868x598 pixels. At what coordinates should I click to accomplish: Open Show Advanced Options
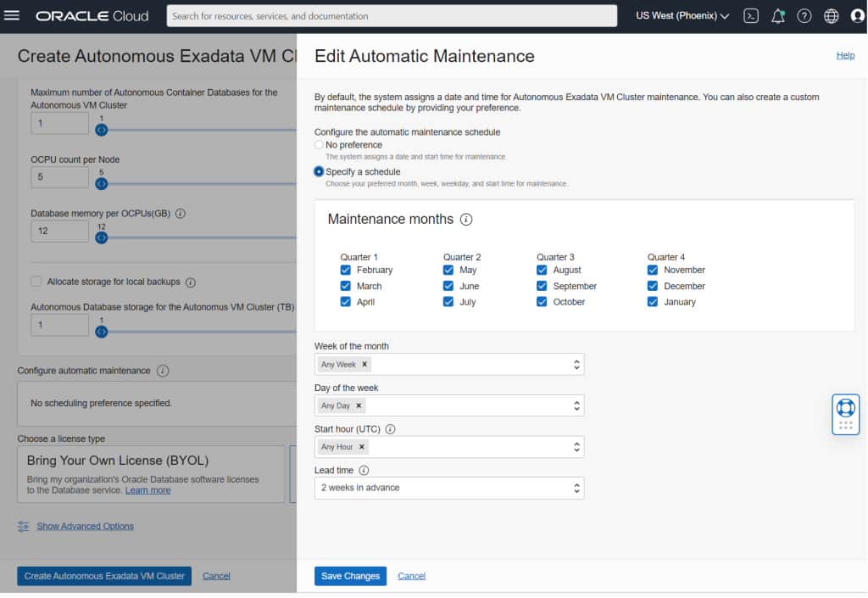click(x=85, y=526)
